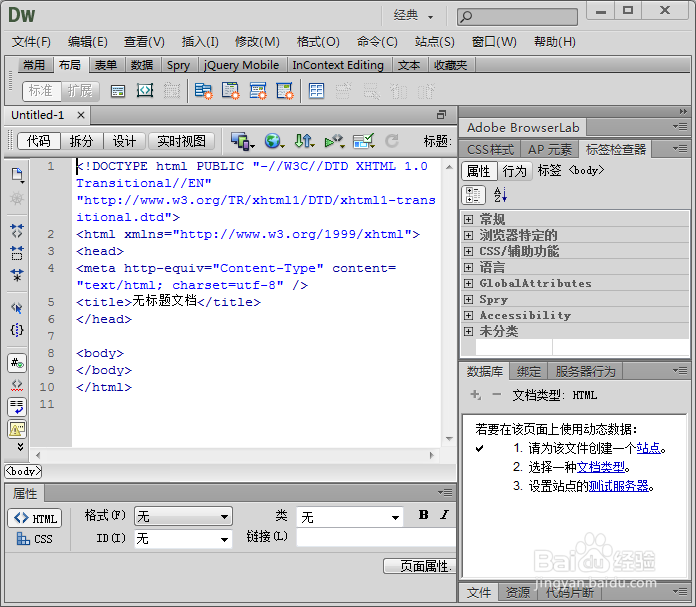Switch to Standard layout mode
The image size is (696, 607).
[x=41, y=91]
